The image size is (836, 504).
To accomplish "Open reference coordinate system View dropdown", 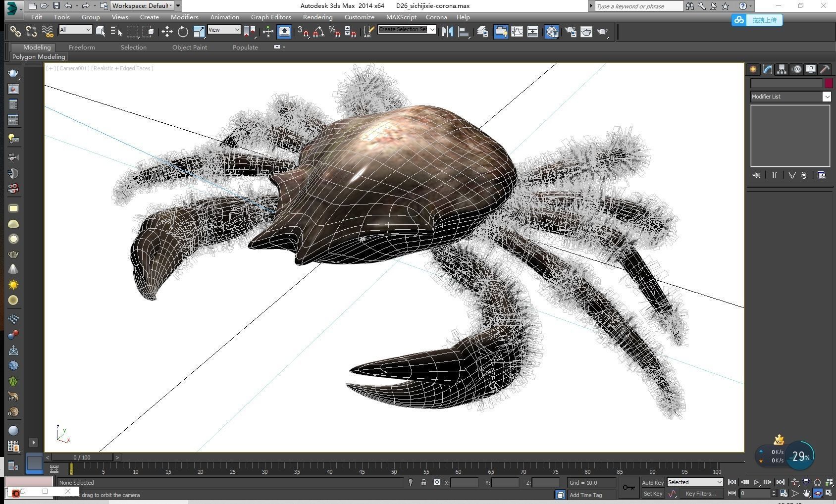I will [x=224, y=30].
